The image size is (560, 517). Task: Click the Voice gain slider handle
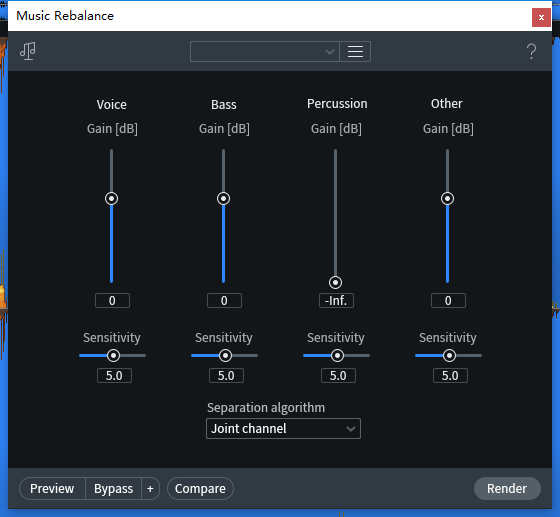tap(111, 199)
